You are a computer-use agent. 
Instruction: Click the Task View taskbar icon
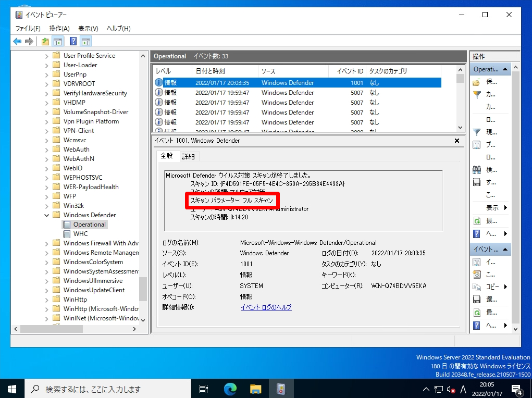[204, 389]
